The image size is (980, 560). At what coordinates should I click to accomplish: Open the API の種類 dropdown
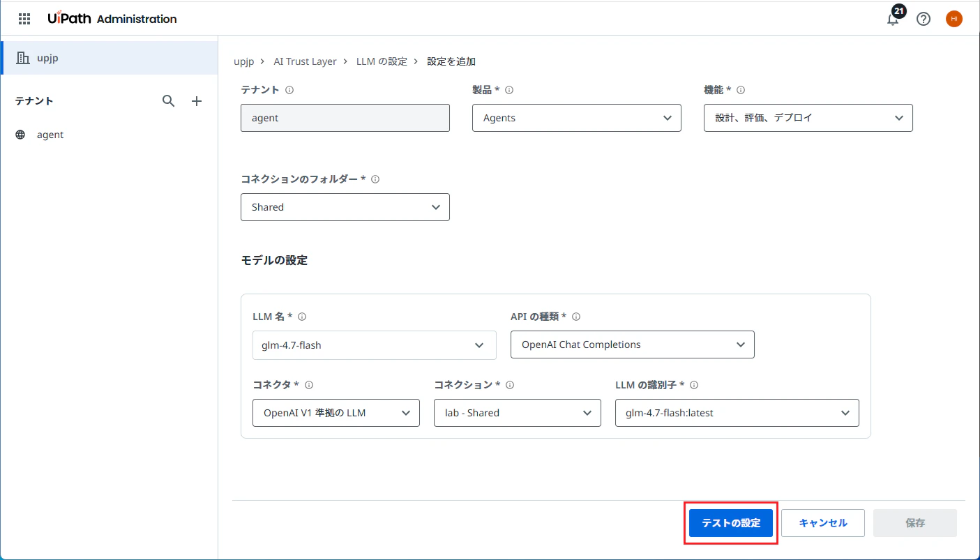pos(633,345)
